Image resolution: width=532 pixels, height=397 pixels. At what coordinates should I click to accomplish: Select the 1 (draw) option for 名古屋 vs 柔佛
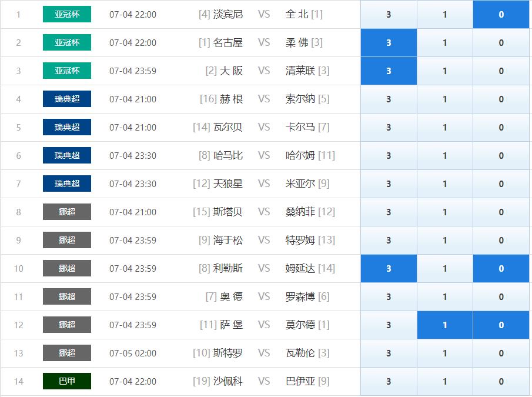click(x=445, y=42)
